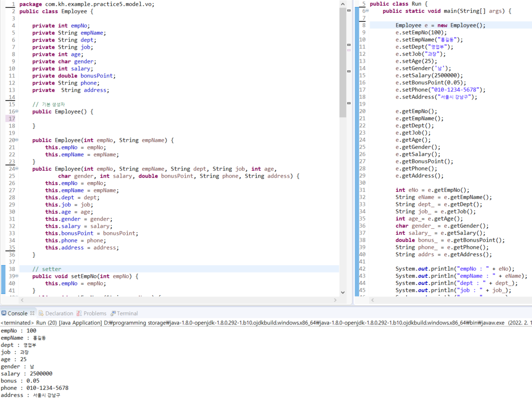Click the pink overview ruler marker in the Employee editor
This screenshot has height=400, width=532.
349,50
